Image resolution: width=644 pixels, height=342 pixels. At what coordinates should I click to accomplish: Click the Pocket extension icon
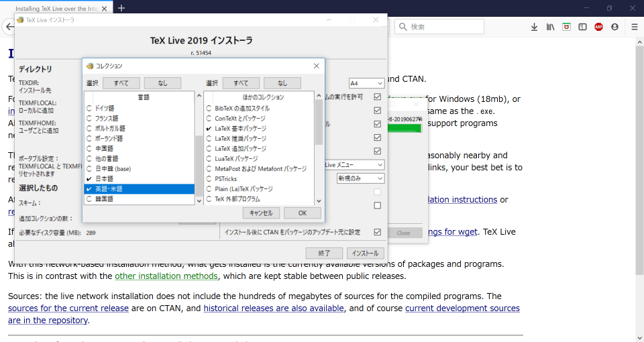(566, 27)
